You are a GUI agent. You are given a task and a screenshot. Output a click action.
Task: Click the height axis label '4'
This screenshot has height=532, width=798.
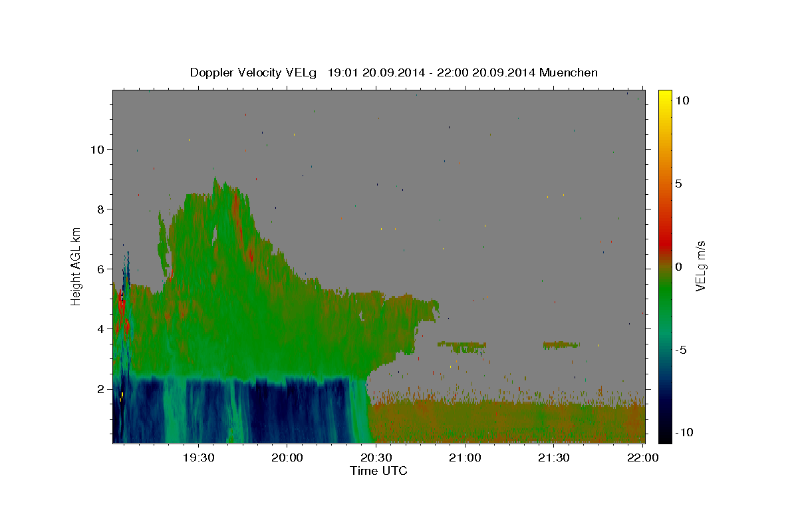point(102,329)
